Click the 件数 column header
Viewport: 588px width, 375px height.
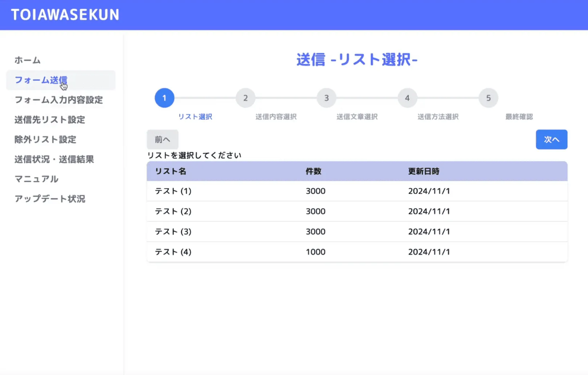[314, 171]
